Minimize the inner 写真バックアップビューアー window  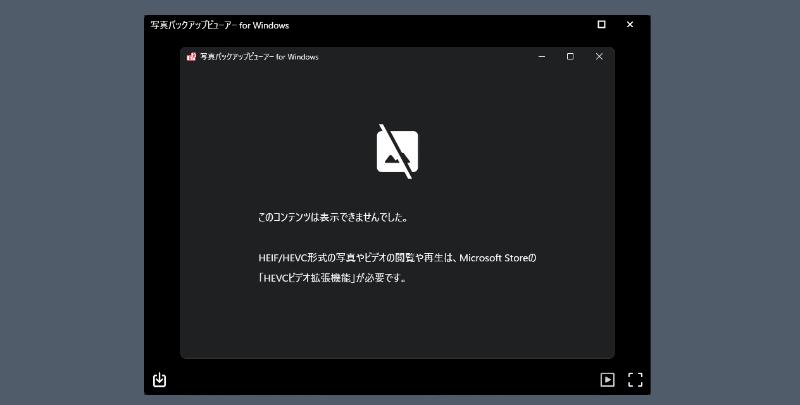click(x=542, y=57)
